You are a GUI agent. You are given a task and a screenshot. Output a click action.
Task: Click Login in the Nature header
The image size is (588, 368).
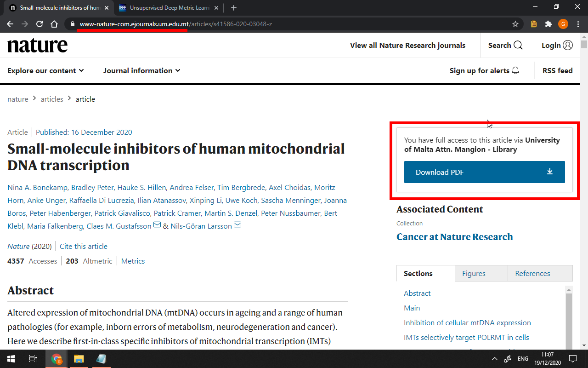coord(557,45)
